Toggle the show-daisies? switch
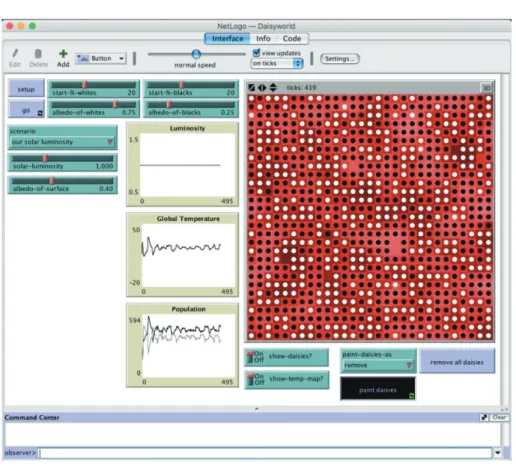The width and height of the screenshot is (516, 469). click(286, 357)
